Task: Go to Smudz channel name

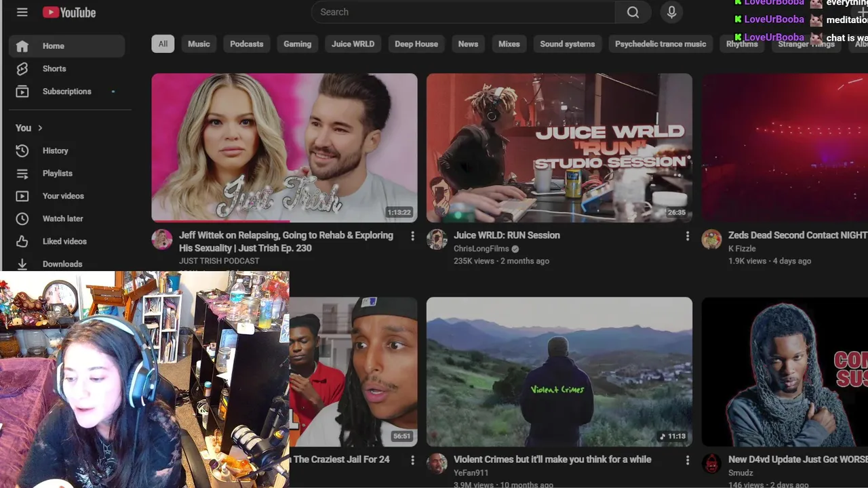Action: click(741, 473)
